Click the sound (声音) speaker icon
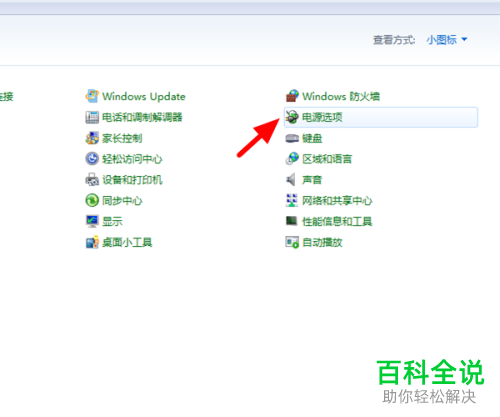 291,180
